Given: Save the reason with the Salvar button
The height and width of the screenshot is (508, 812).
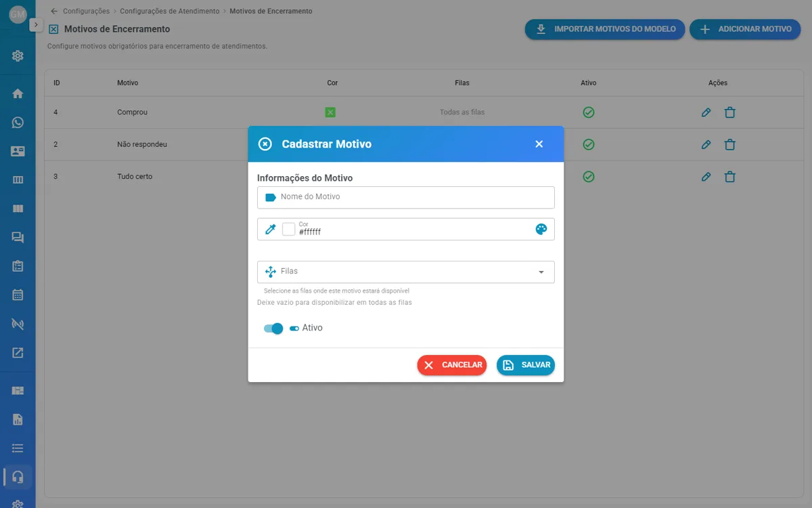Looking at the screenshot, I should (x=526, y=365).
